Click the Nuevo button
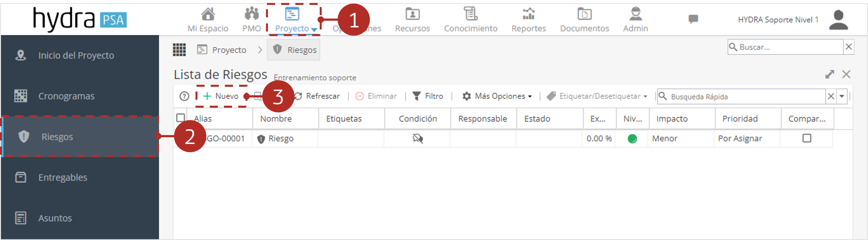Viewport: 868px width, 240px height. pyautogui.click(x=221, y=96)
